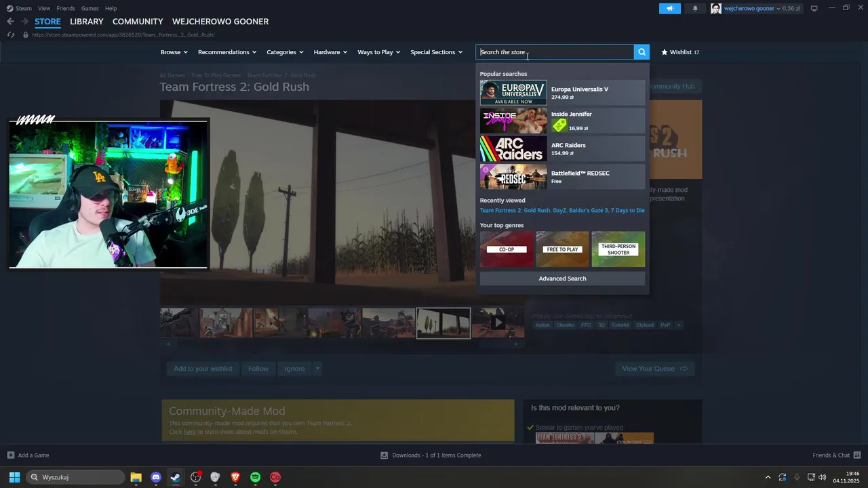Open the View menu
This screenshot has width=868, height=488.
point(44,8)
